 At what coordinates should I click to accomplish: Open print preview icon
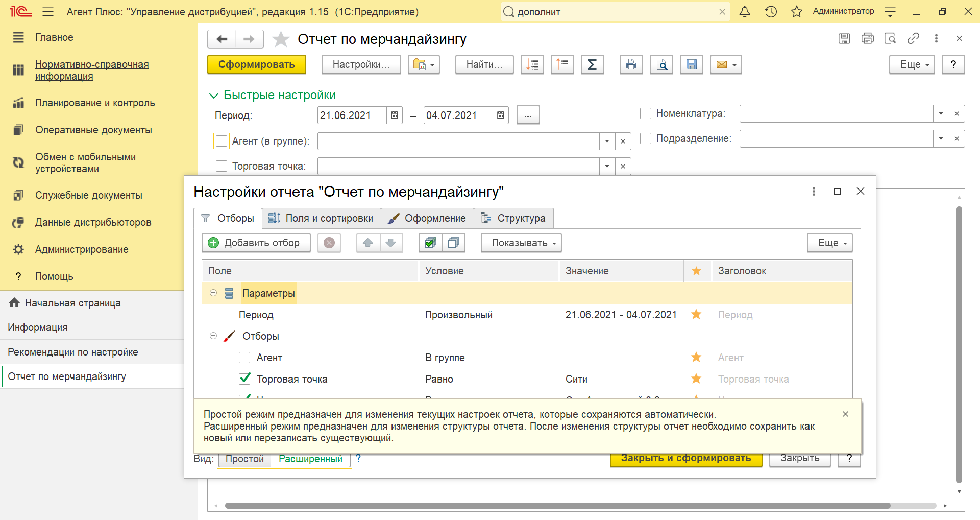pos(661,64)
